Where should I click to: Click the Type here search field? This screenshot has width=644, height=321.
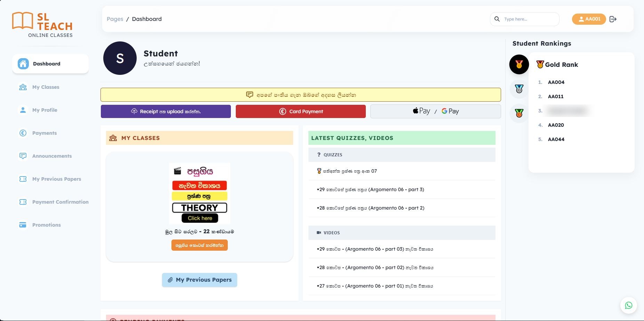[525, 19]
